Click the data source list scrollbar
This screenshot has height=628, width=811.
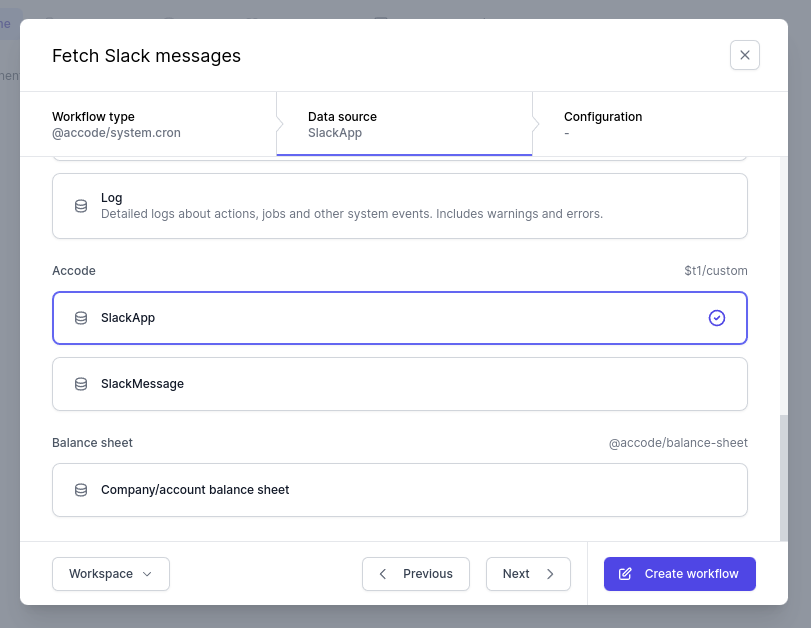pyautogui.click(x=784, y=477)
